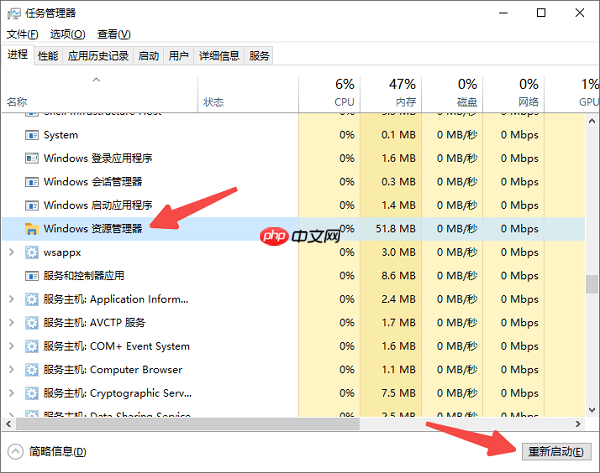Switch to the 详细信息 tab
This screenshot has width=600, height=473.
(x=219, y=56)
